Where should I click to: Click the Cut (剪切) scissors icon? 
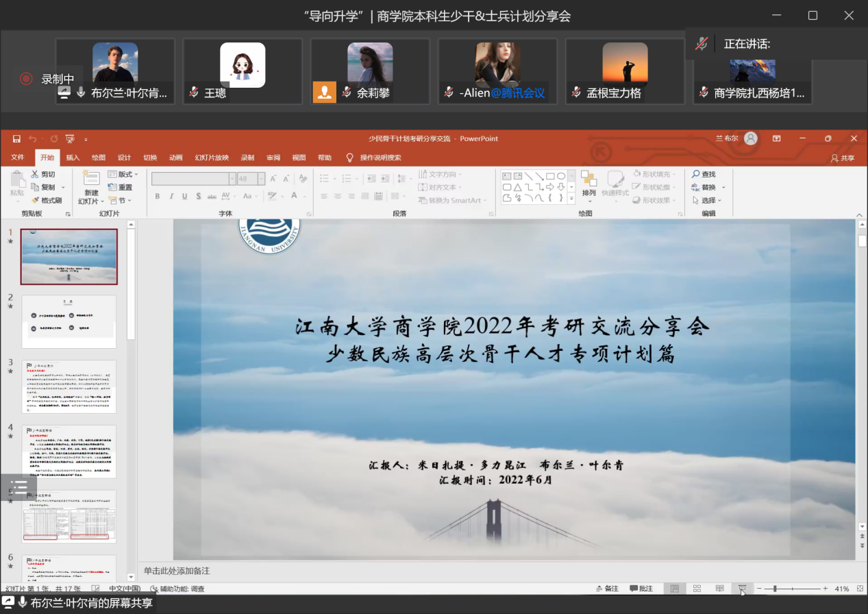click(35, 174)
